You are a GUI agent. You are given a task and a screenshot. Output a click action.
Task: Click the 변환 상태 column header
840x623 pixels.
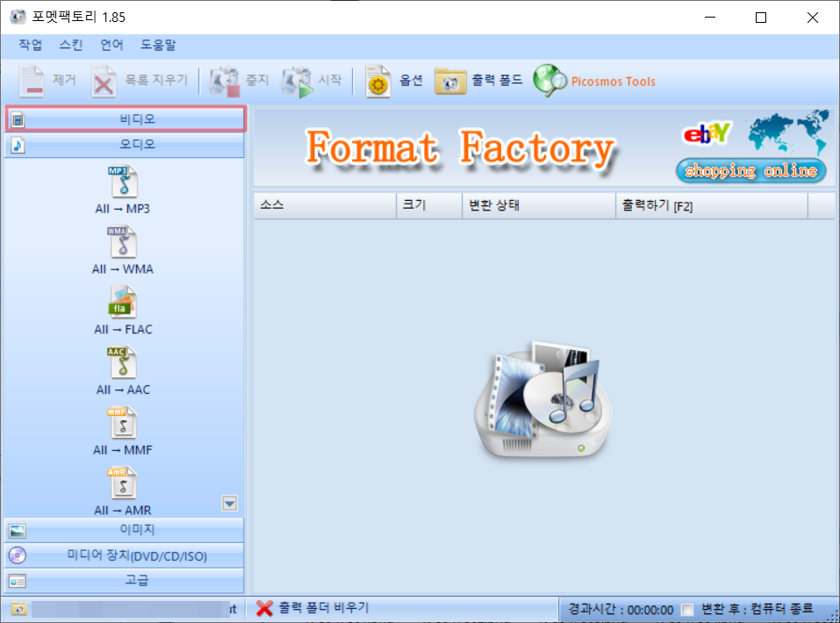point(539,205)
